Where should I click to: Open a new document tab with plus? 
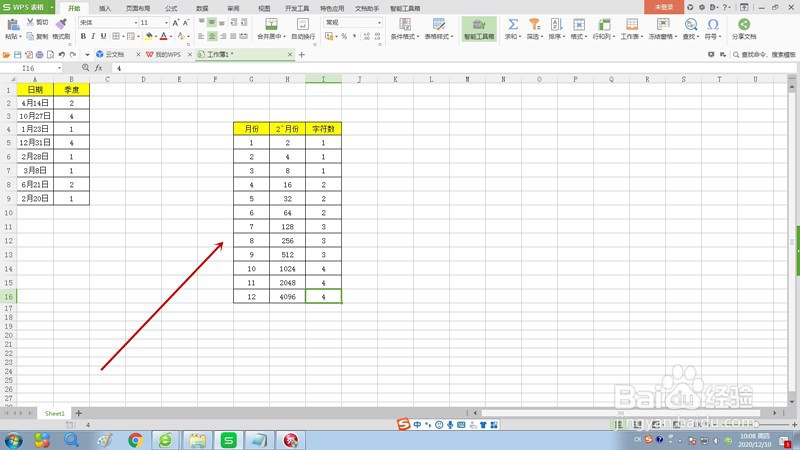point(302,55)
